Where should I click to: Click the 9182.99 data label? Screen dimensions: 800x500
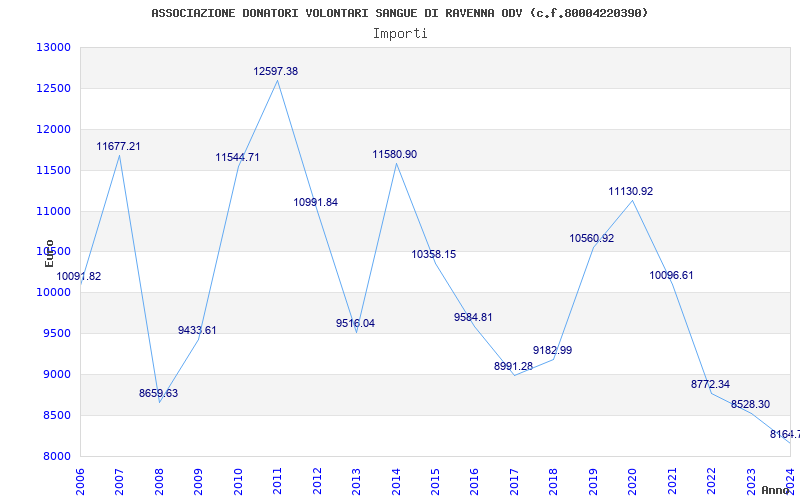[x=553, y=350]
